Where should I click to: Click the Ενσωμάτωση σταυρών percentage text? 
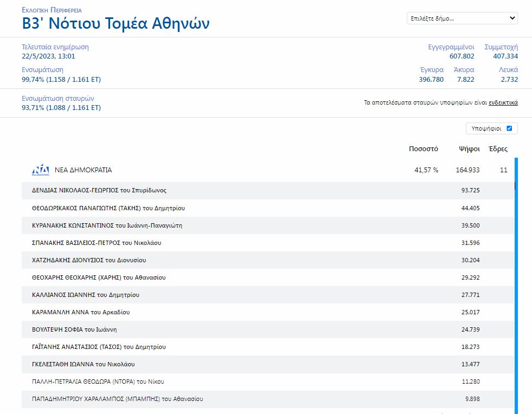point(61,108)
